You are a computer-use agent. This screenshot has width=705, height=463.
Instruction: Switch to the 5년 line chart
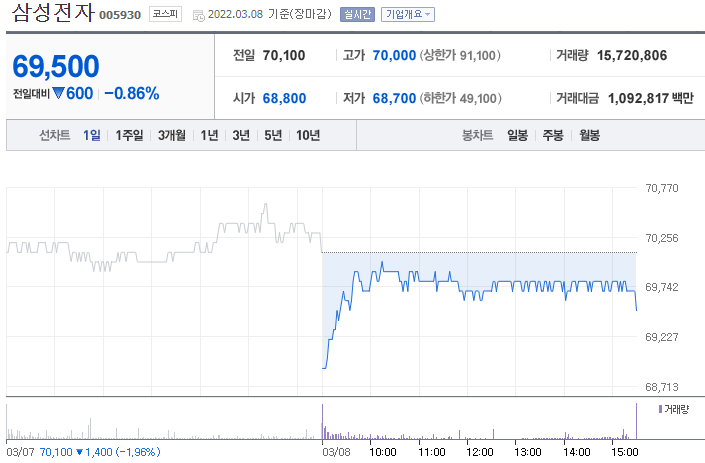click(273, 135)
